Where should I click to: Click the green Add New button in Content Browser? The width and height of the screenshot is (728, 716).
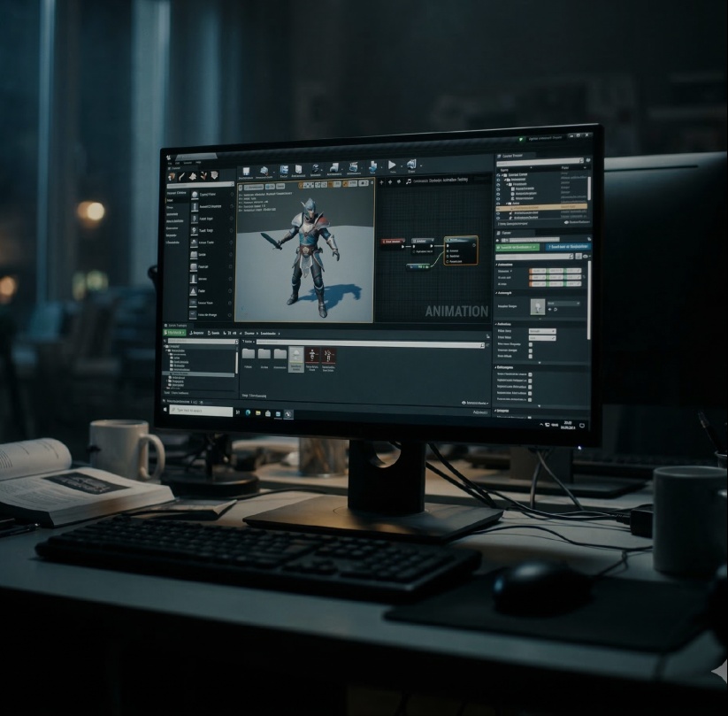point(175,333)
